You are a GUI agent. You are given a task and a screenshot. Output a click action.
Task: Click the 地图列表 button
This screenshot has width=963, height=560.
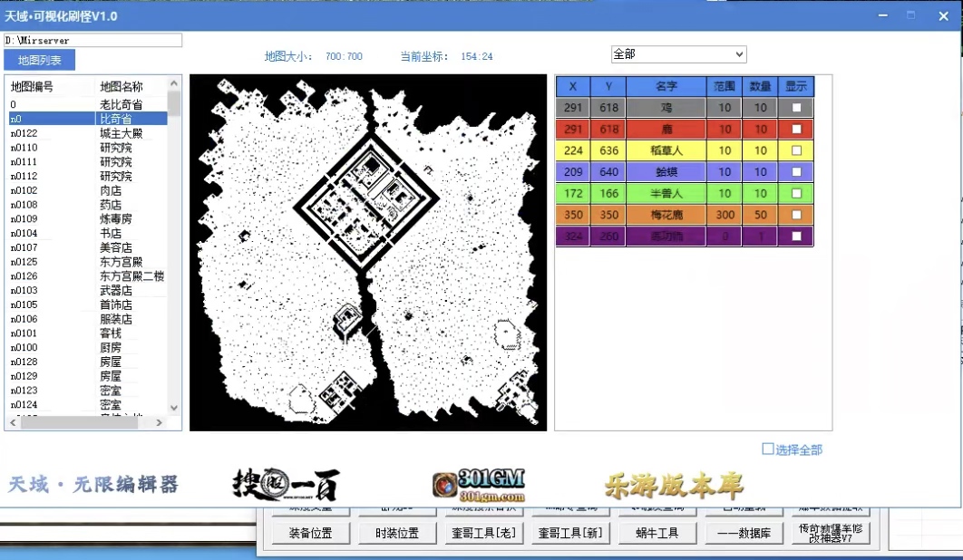click(x=40, y=61)
